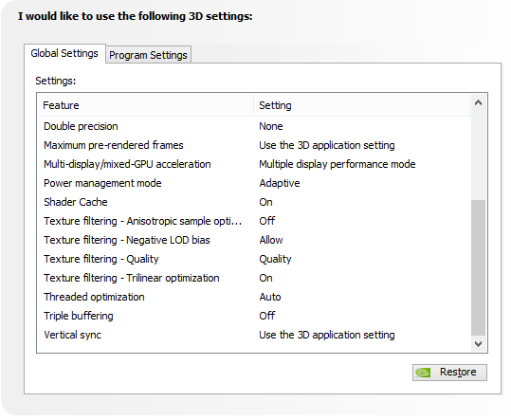Screen dimensions: 511x420
Task: Click the NVIDIA logo on the Restore button
Action: point(423,372)
